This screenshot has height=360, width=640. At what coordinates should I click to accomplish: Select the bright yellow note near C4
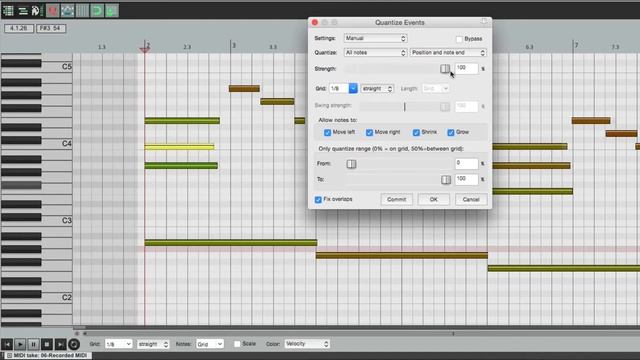click(179, 147)
